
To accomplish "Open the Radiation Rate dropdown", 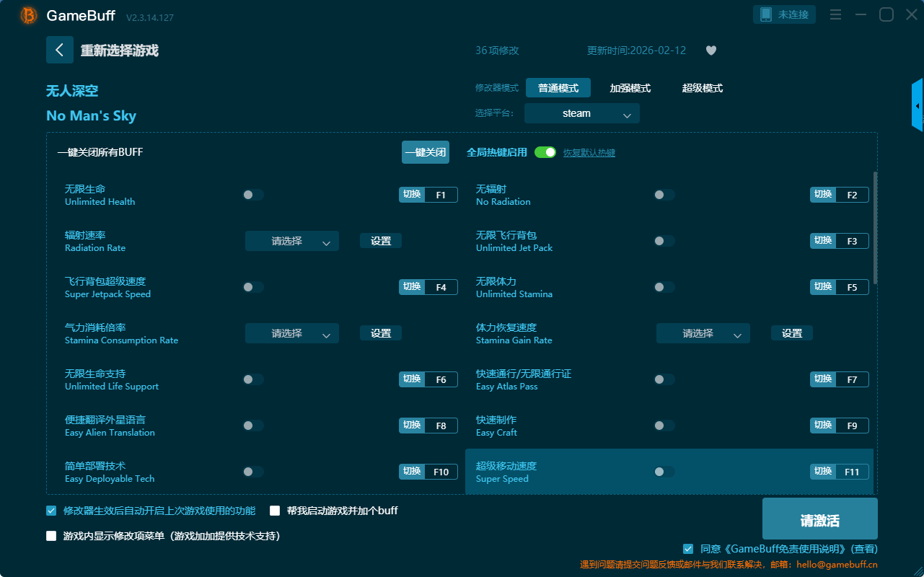I will click(291, 241).
